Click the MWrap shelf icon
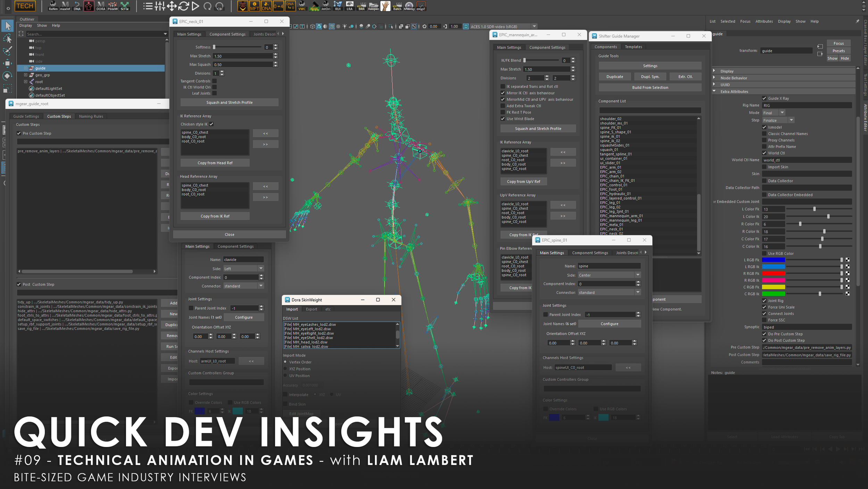The width and height of the screenshot is (868, 489). 409,6
